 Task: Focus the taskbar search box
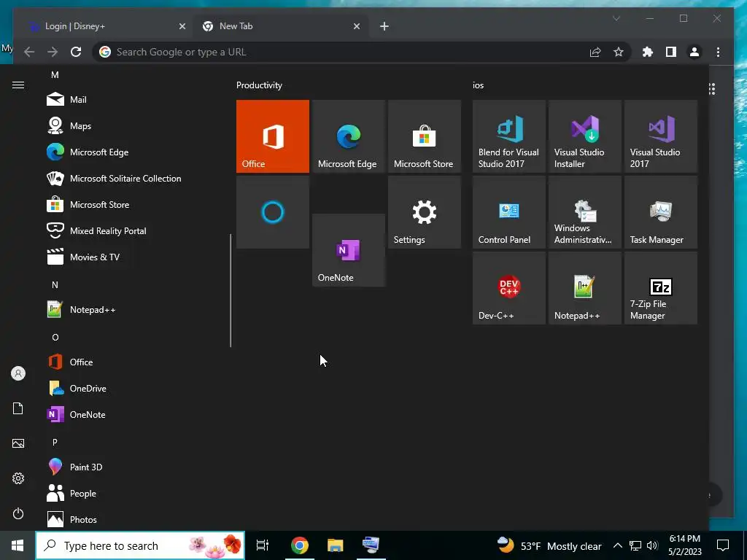141,545
